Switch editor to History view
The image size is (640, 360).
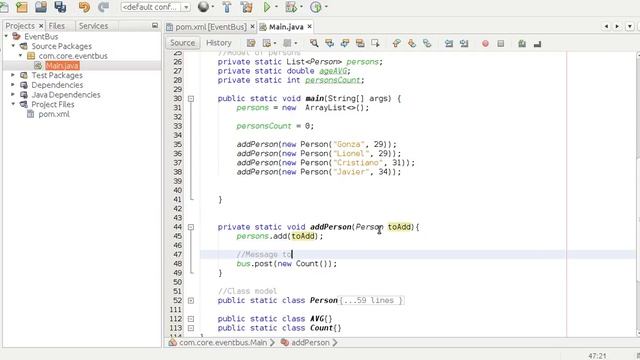(x=218, y=43)
